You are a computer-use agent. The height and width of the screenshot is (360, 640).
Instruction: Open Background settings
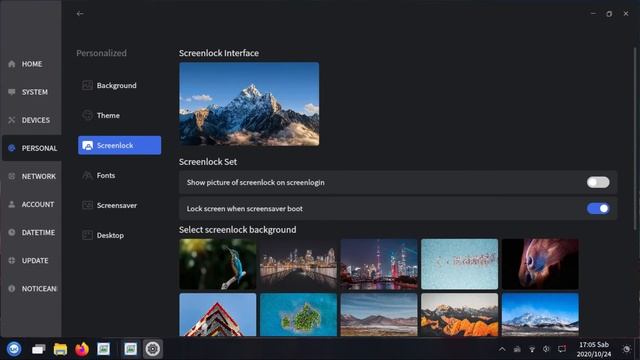(x=119, y=85)
